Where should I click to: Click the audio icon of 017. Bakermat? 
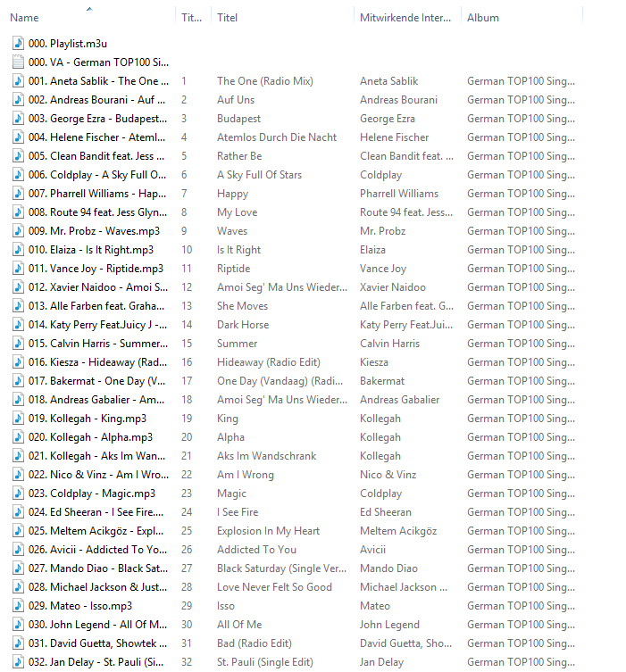18,381
